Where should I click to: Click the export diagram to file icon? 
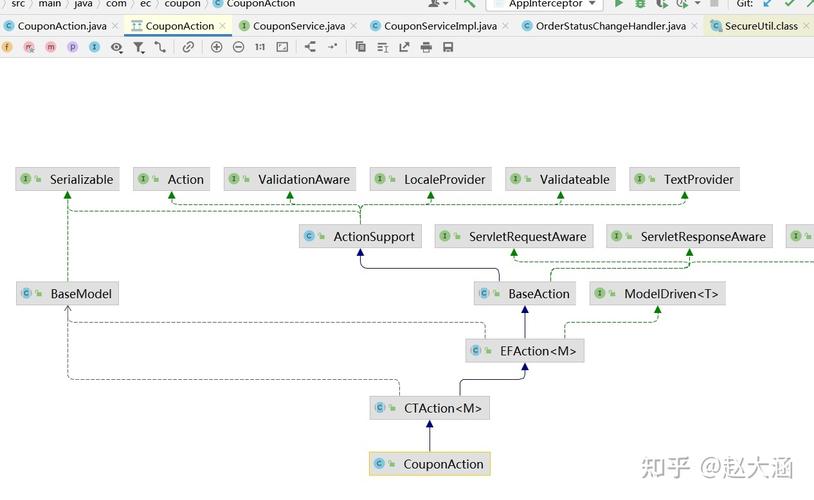(404, 47)
